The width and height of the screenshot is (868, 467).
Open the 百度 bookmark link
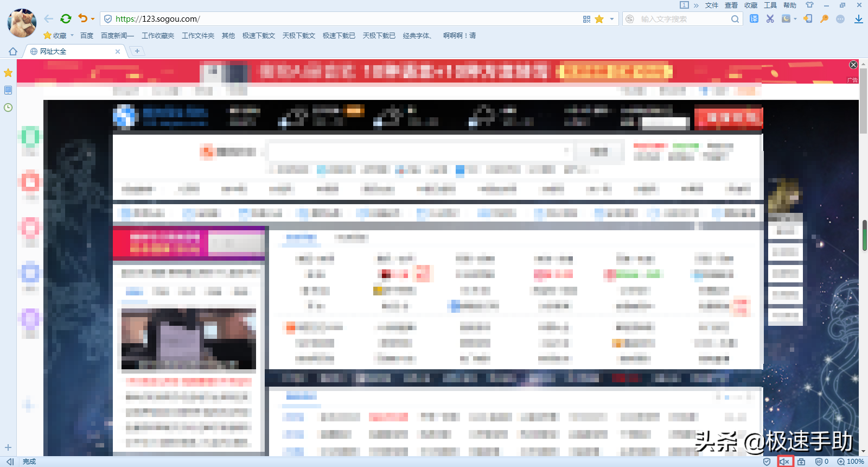tap(87, 36)
